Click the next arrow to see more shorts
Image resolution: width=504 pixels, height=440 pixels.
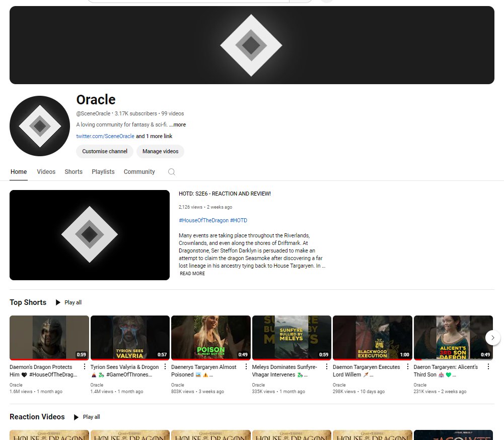[492, 337]
